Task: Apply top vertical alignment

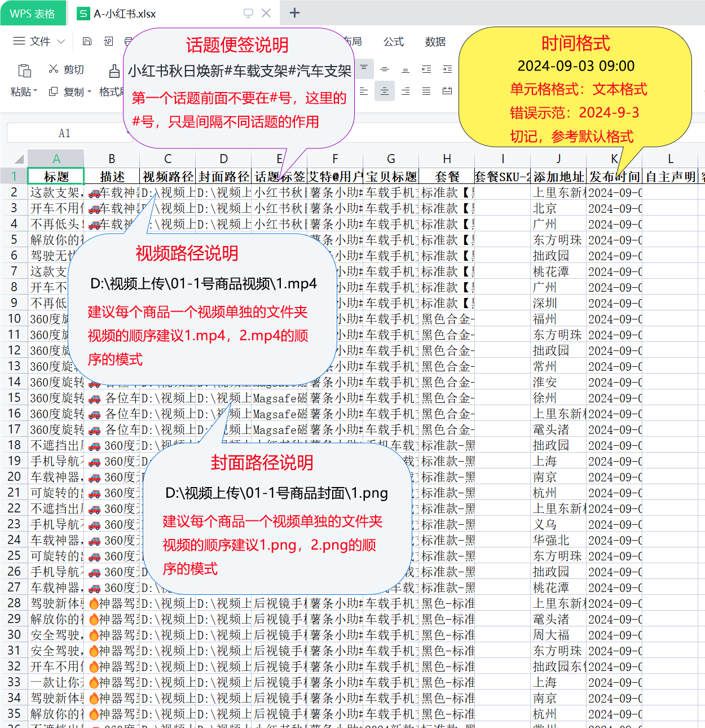Action: (x=364, y=69)
